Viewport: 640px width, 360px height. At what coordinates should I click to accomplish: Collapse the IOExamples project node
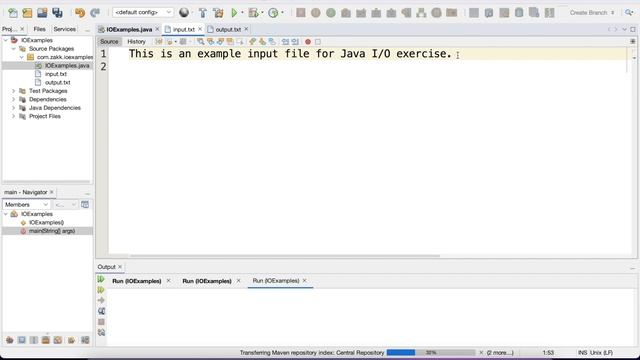click(6, 40)
